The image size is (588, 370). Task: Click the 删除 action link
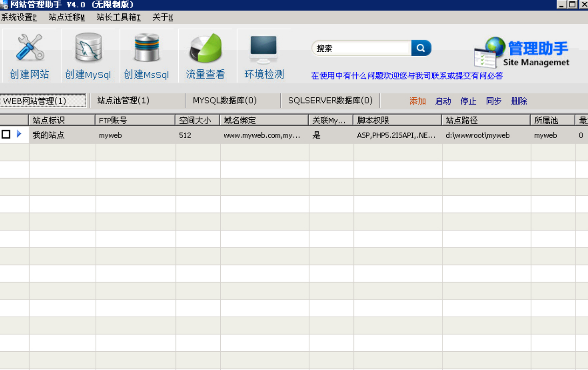point(519,101)
